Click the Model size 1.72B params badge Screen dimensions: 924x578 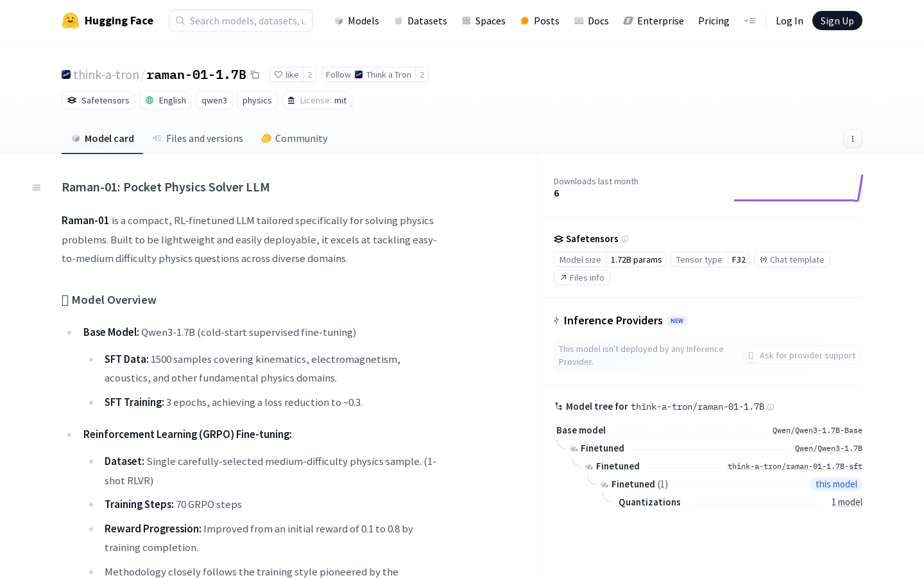610,259
